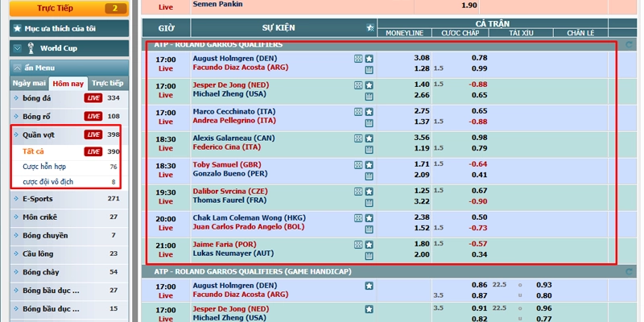Click LIVE badge next to Tất cả
Screen dimensions: 644x322
coord(93,152)
